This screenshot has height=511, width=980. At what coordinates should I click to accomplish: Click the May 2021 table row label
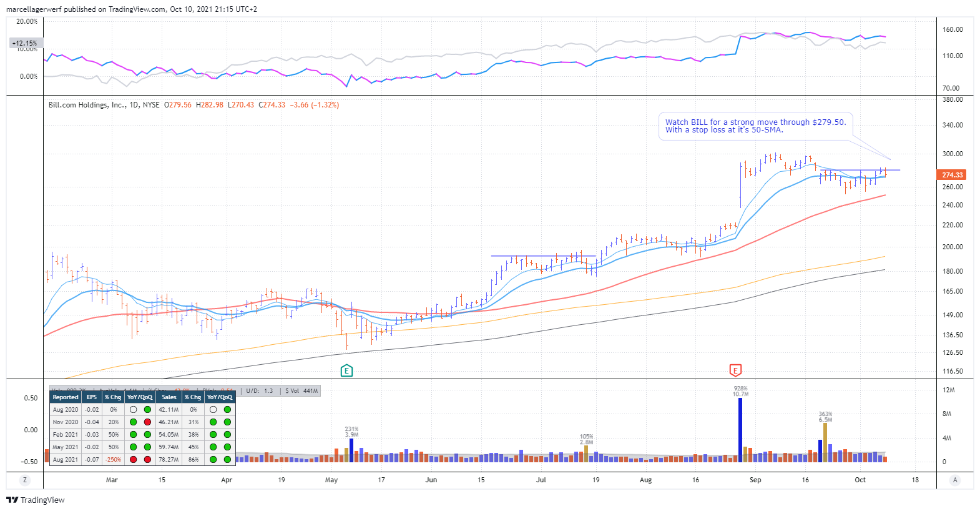[66, 447]
